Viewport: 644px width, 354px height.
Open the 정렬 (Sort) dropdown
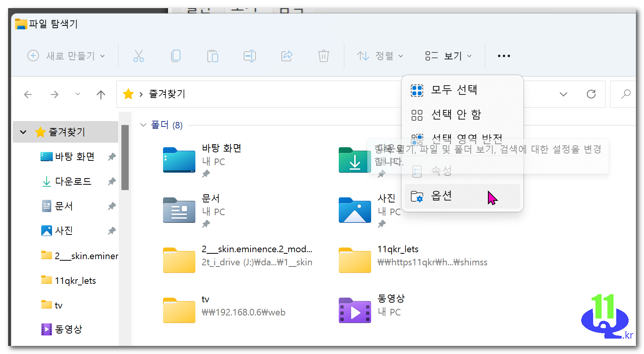[x=380, y=56]
